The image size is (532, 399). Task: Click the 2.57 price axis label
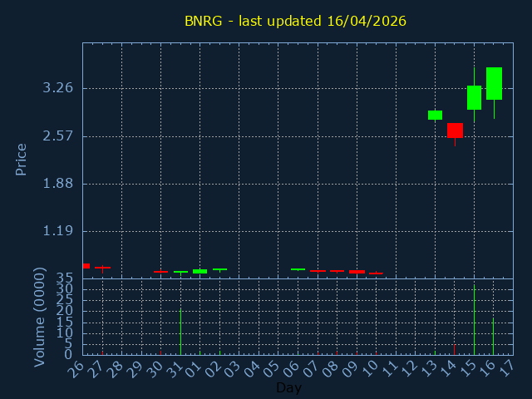point(57,135)
